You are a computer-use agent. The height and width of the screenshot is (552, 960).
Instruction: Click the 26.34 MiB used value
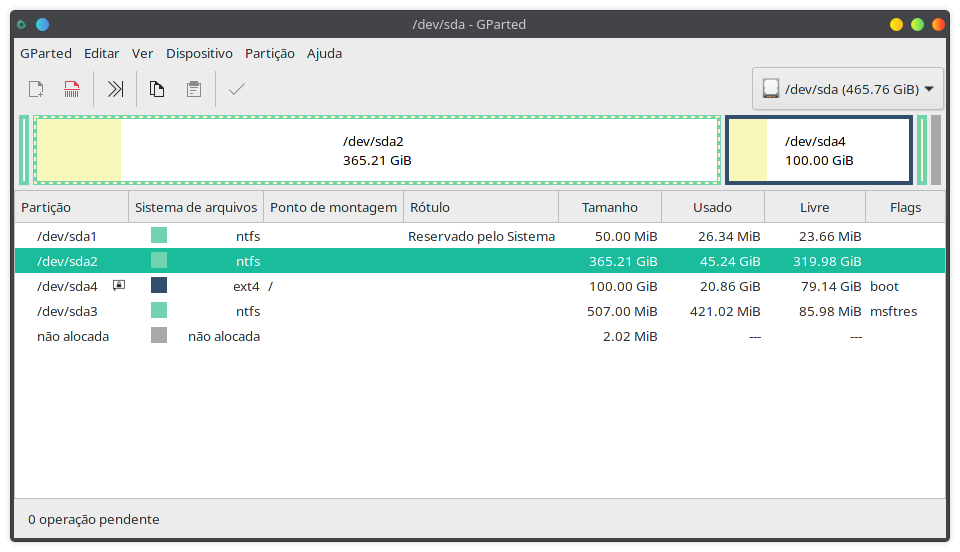click(729, 236)
